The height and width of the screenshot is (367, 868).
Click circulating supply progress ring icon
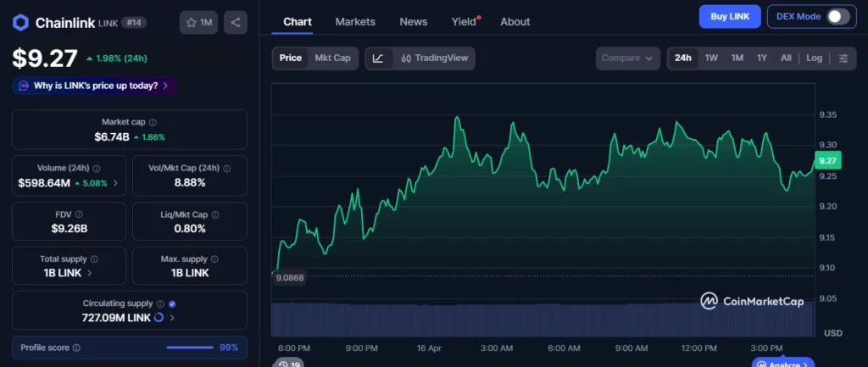click(159, 318)
